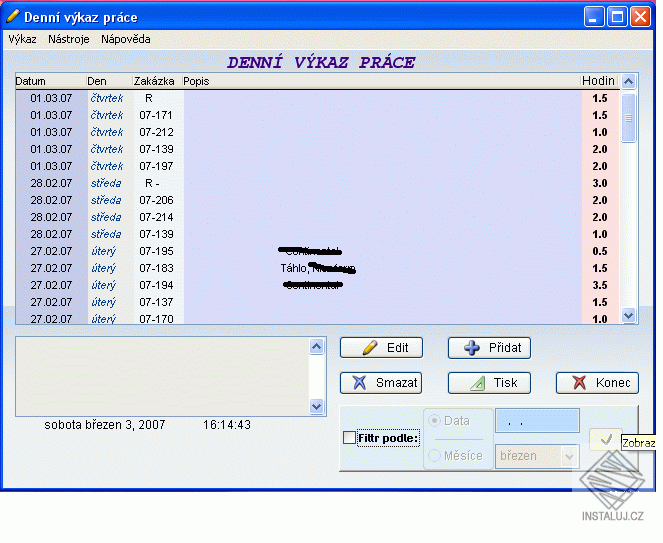Open the Výkaz menu
The width and height of the screenshot is (663, 543).
(22, 39)
